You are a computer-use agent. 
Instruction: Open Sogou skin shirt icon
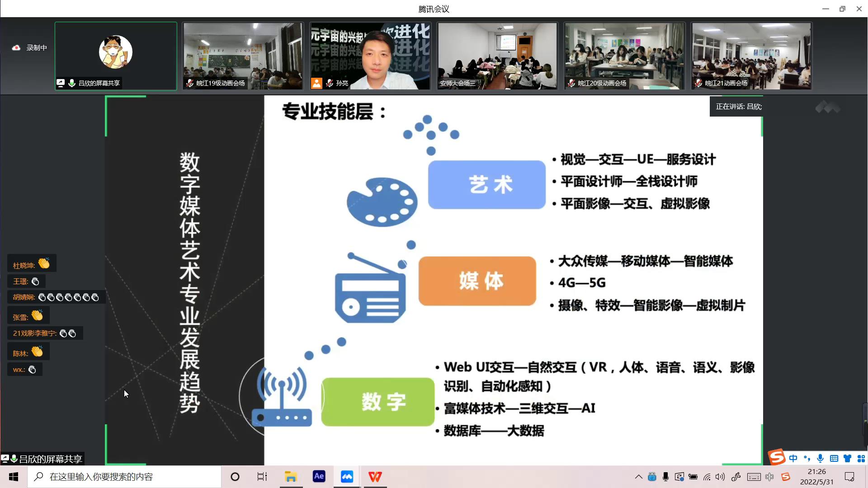[848, 459]
